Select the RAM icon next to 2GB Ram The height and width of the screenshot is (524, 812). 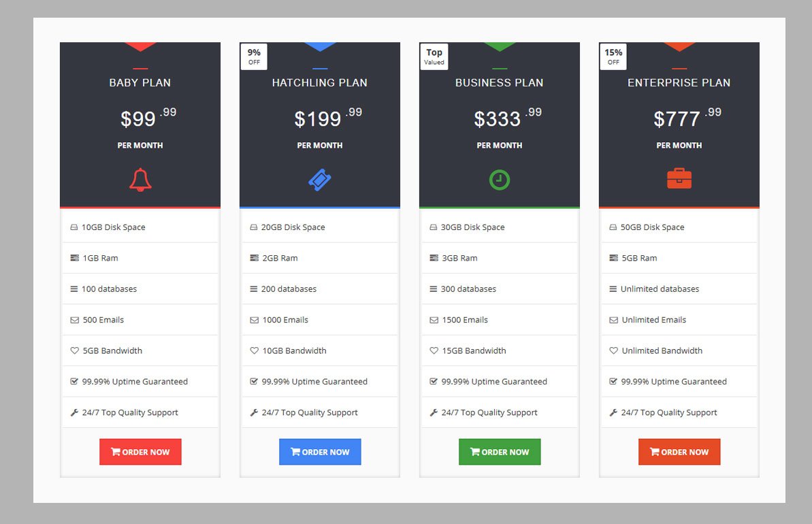click(x=254, y=257)
